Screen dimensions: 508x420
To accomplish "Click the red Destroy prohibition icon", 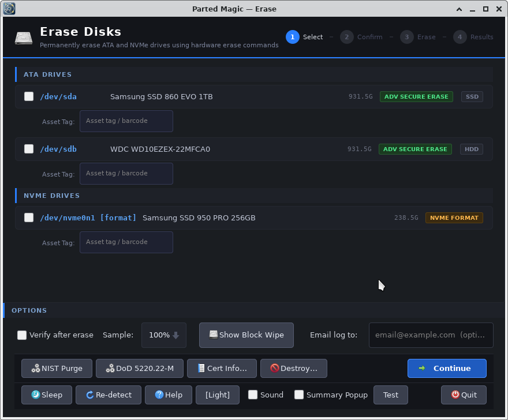I will pos(274,368).
